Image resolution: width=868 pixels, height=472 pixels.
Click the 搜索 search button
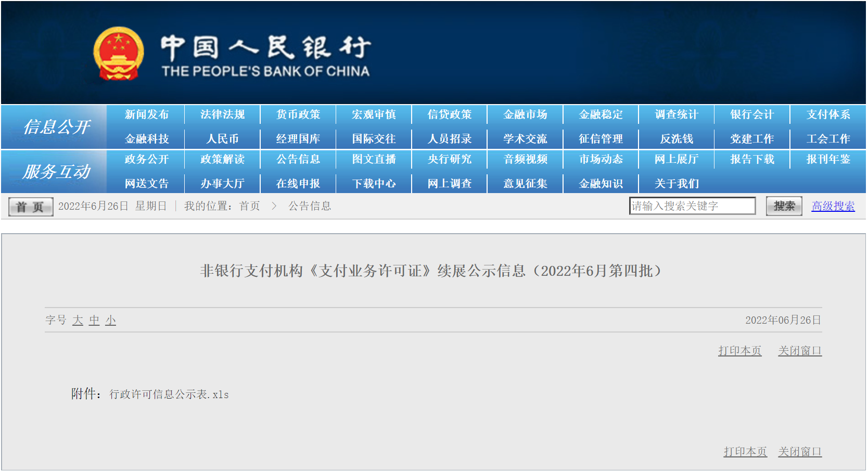point(784,206)
